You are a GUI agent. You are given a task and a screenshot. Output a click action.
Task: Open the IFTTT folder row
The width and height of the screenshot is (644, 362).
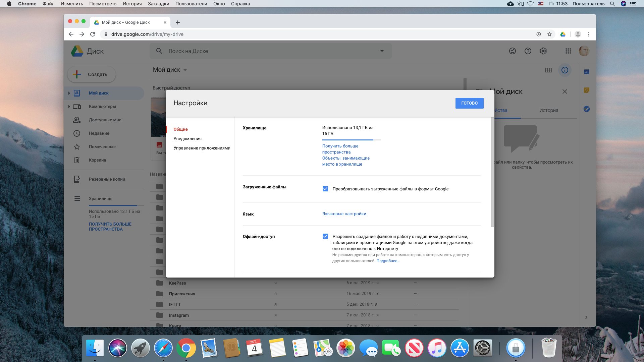[x=304, y=304]
